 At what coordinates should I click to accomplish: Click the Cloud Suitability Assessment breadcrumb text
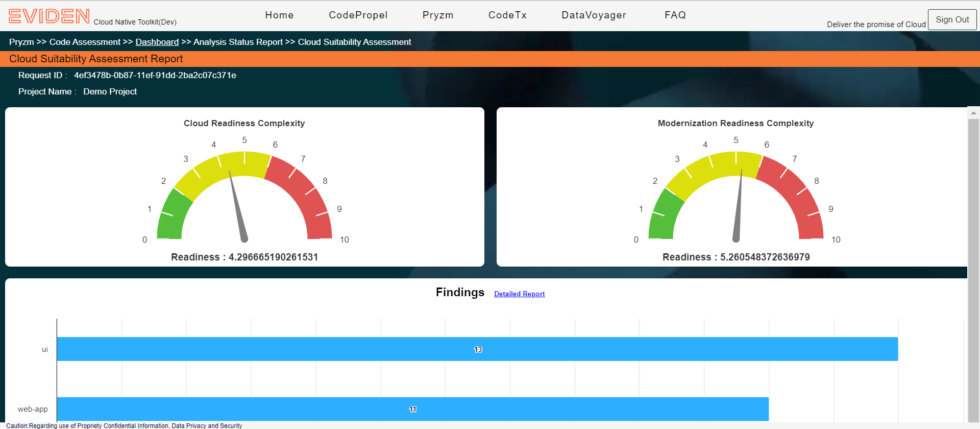pyautogui.click(x=354, y=42)
